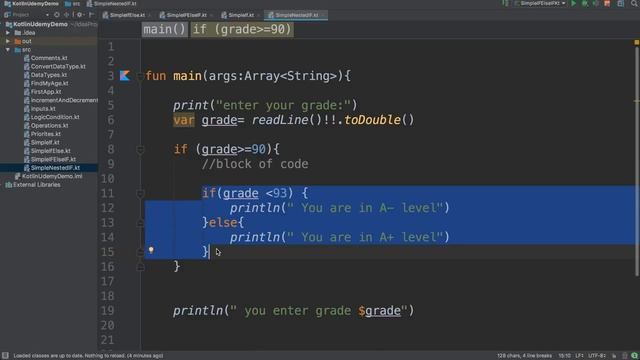
Task: Click line separator LF in status bar
Action: [x=580, y=356]
